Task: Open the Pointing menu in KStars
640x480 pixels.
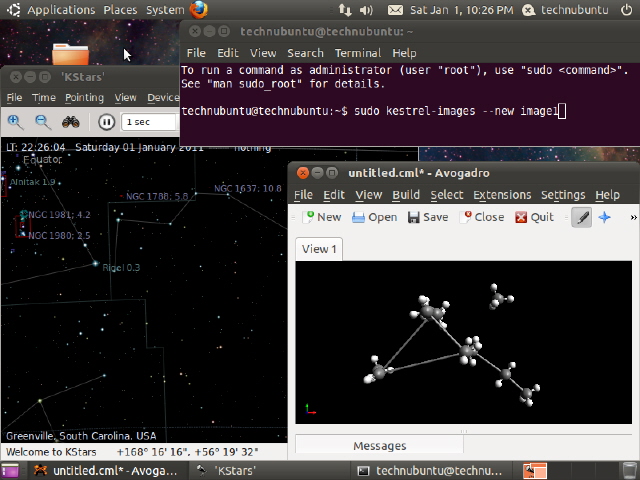Action: tap(84, 98)
